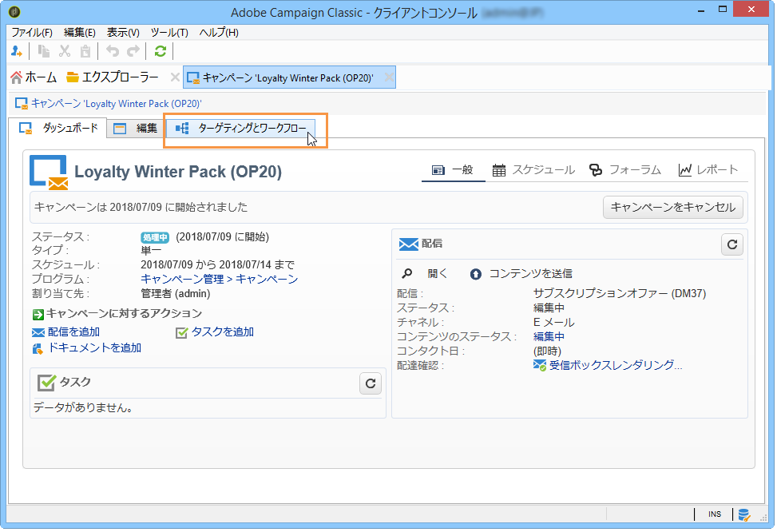Click the envelope icon next to 配信を追加

pyautogui.click(x=38, y=332)
